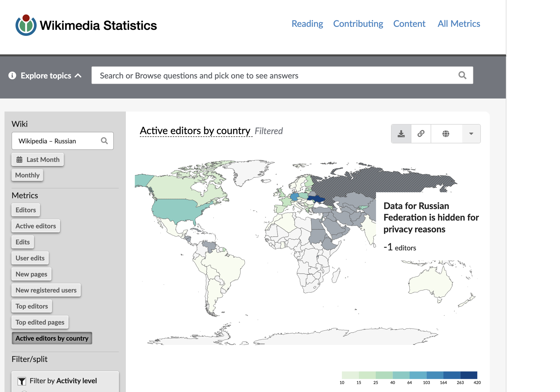Select Active editors by country metric
This screenshot has width=560, height=392.
coord(52,338)
